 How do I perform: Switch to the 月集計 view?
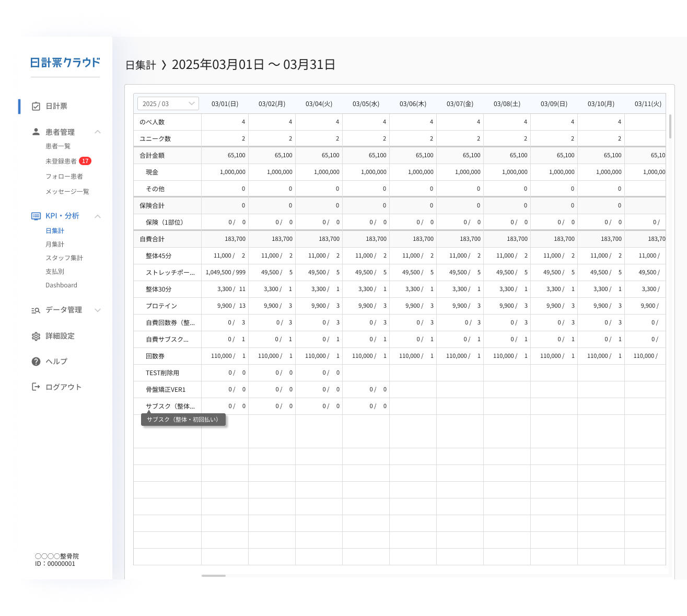coord(55,244)
